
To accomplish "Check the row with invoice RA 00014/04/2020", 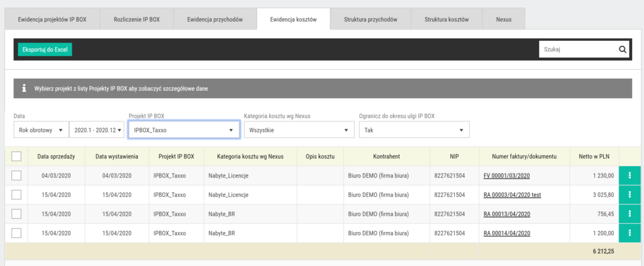I will point(16,233).
